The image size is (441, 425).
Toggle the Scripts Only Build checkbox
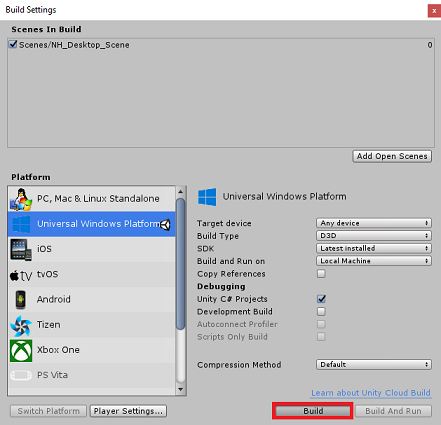(x=321, y=337)
